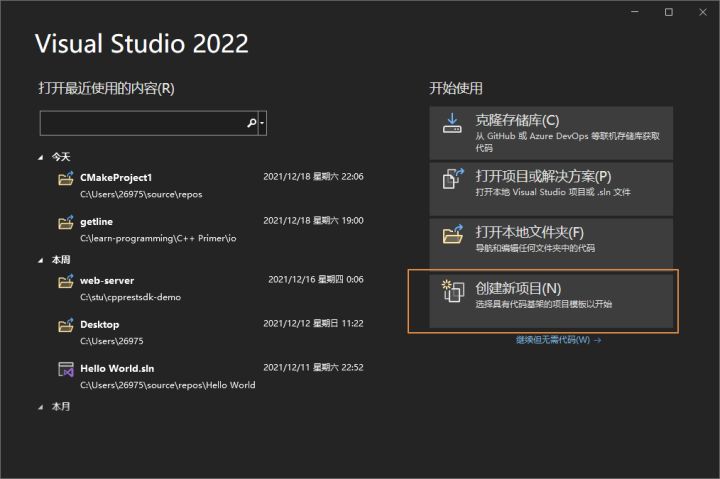This screenshot has width=720, height=479.
Task: Click path C:\learn-programming\C++ Primer\io
Action: point(158,238)
